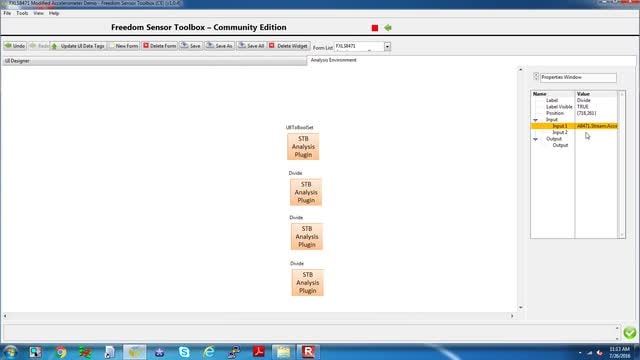Click the Delete Widget button
The width and height of the screenshot is (640, 360).
point(289,46)
